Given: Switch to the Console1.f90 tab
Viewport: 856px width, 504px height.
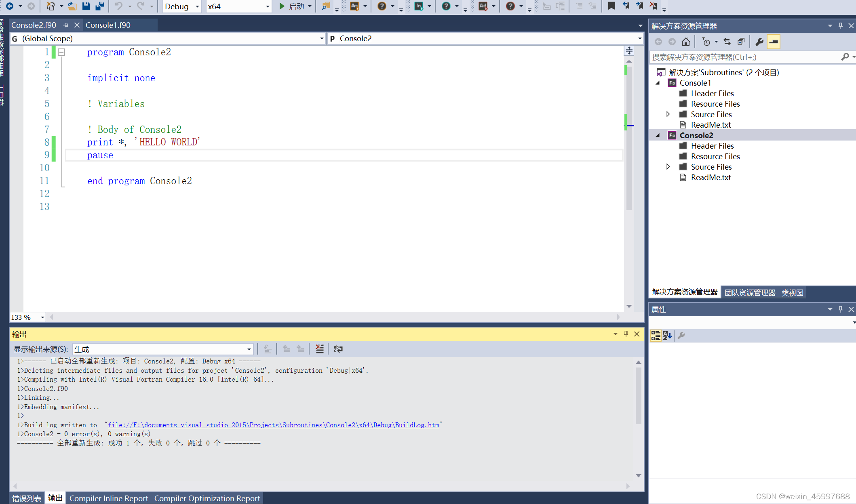Looking at the screenshot, I should (108, 25).
